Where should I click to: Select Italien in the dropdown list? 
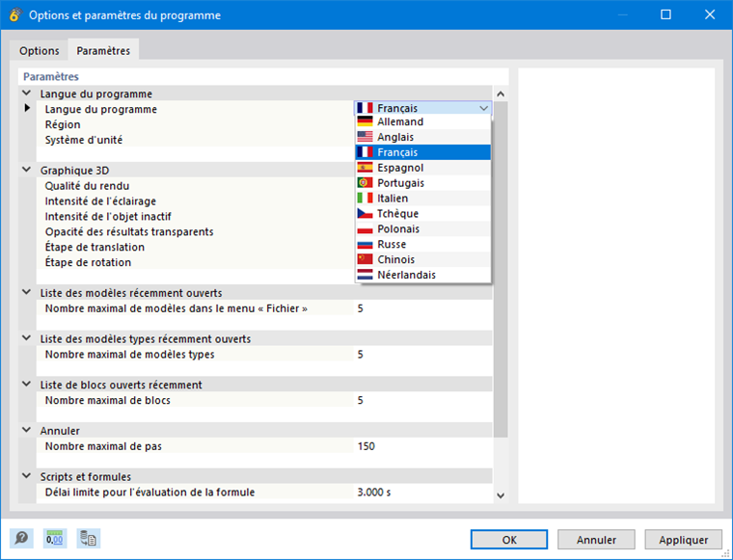click(x=423, y=198)
